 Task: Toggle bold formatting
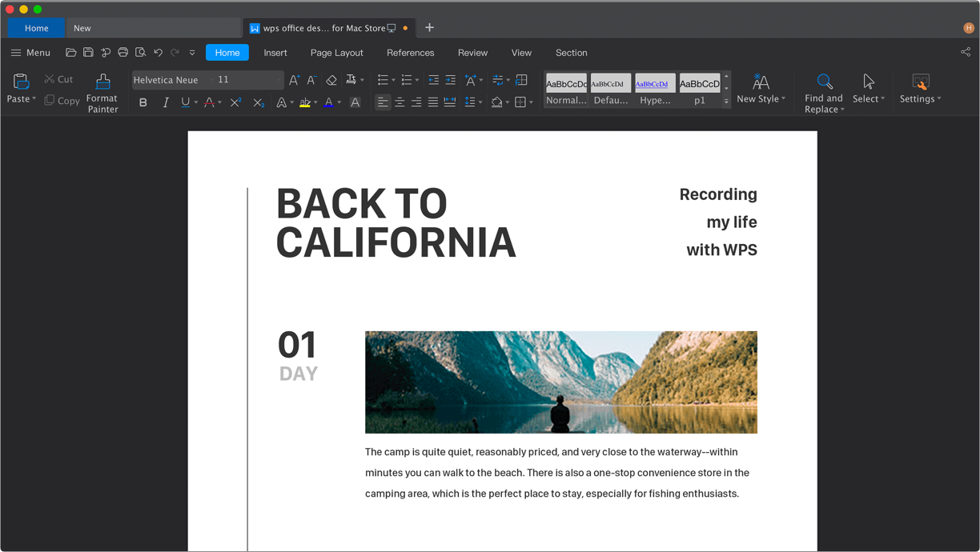(143, 102)
